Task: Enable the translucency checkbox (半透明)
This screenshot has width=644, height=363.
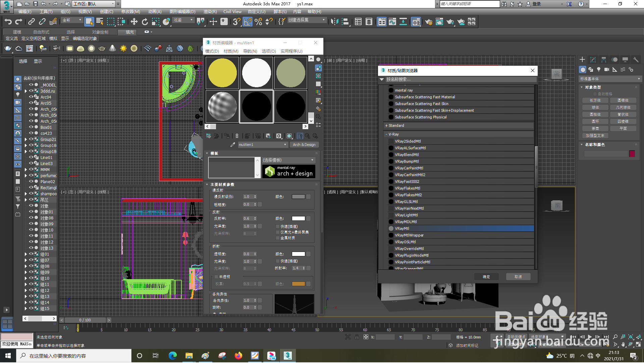Action: [x=216, y=277]
